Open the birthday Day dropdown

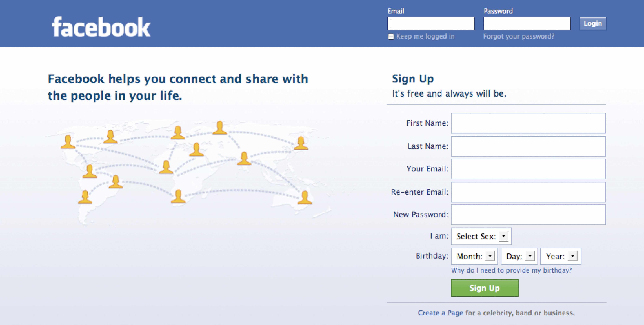(519, 256)
